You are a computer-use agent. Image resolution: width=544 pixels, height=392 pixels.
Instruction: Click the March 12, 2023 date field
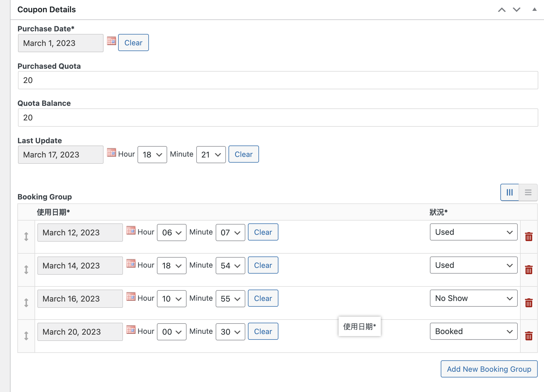80,233
